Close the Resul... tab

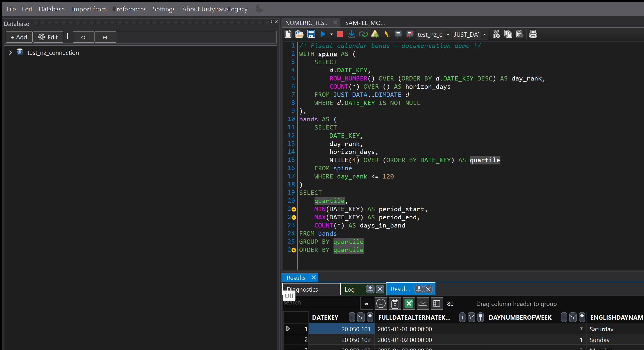tap(428, 289)
